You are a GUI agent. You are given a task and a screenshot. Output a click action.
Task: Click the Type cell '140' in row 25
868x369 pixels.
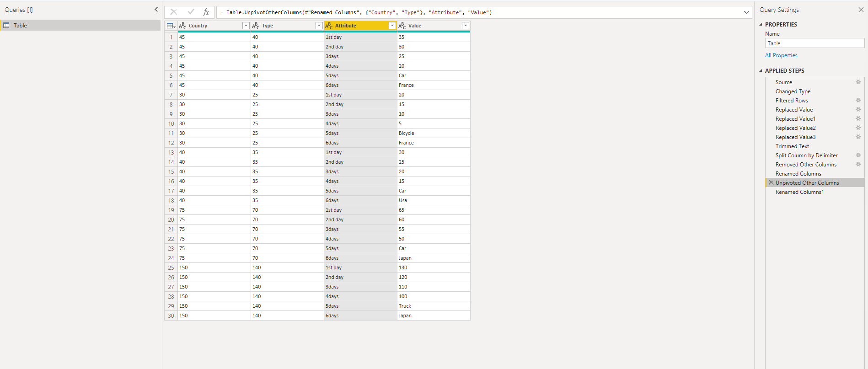[x=287, y=268]
